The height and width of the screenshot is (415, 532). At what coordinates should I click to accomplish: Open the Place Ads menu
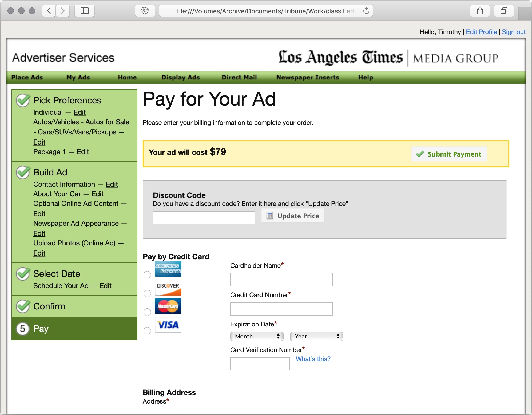click(27, 77)
